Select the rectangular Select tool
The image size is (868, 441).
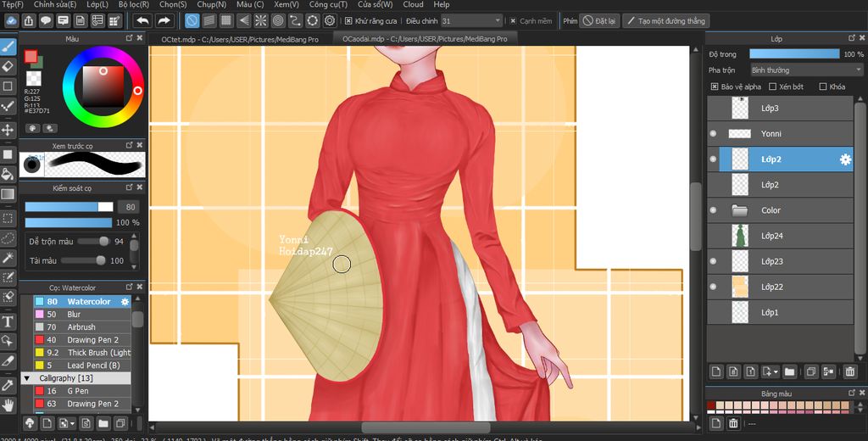click(8, 218)
